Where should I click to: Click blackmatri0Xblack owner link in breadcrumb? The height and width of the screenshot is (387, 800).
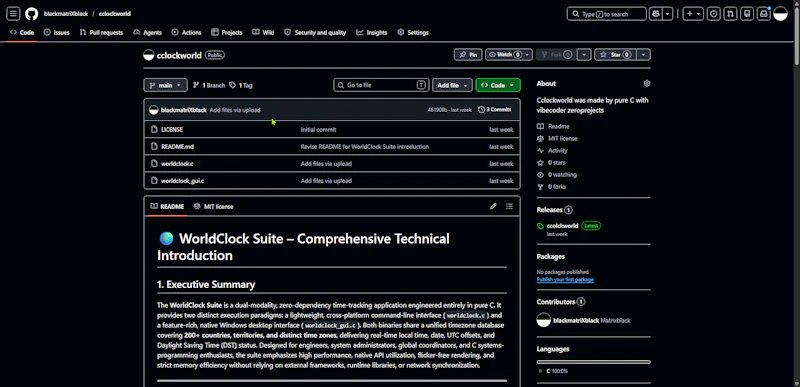66,14
